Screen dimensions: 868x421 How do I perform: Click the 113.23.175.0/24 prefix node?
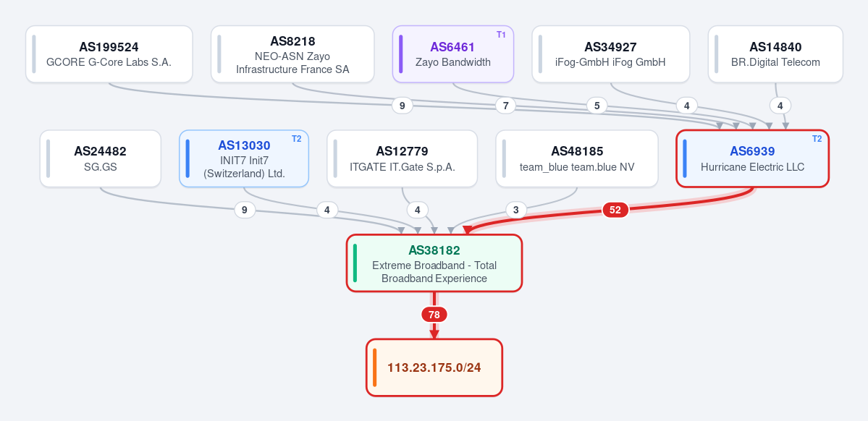click(434, 367)
